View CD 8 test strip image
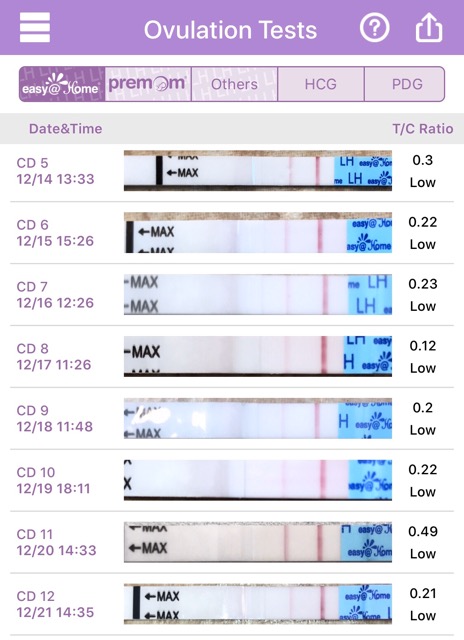The image size is (464, 640). tap(258, 356)
